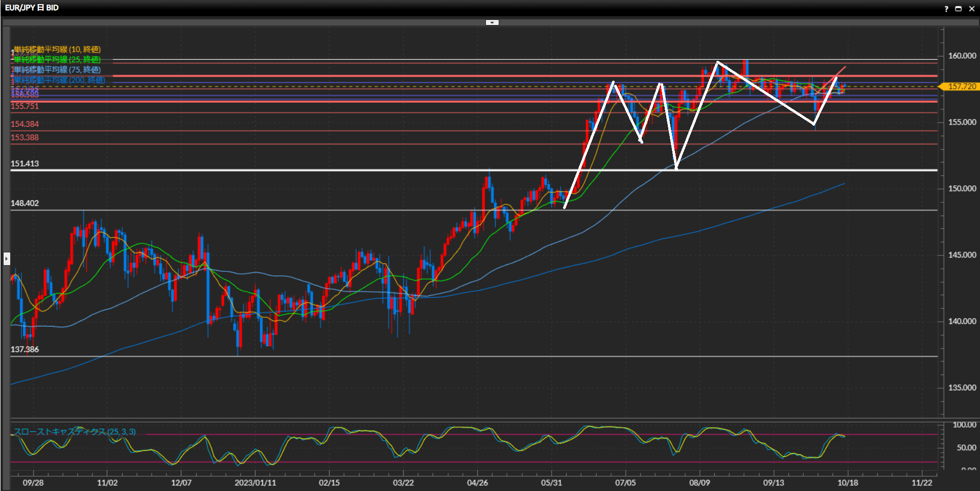Click the 160.000 price axis label
This screenshot has height=491, width=980.
tap(962, 56)
